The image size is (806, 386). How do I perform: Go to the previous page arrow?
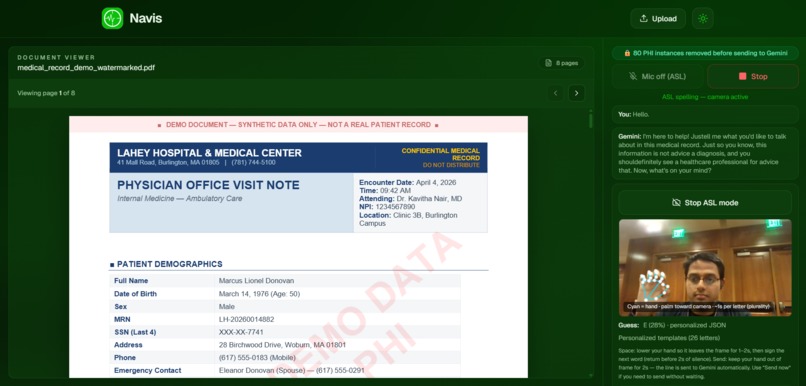pyautogui.click(x=555, y=93)
